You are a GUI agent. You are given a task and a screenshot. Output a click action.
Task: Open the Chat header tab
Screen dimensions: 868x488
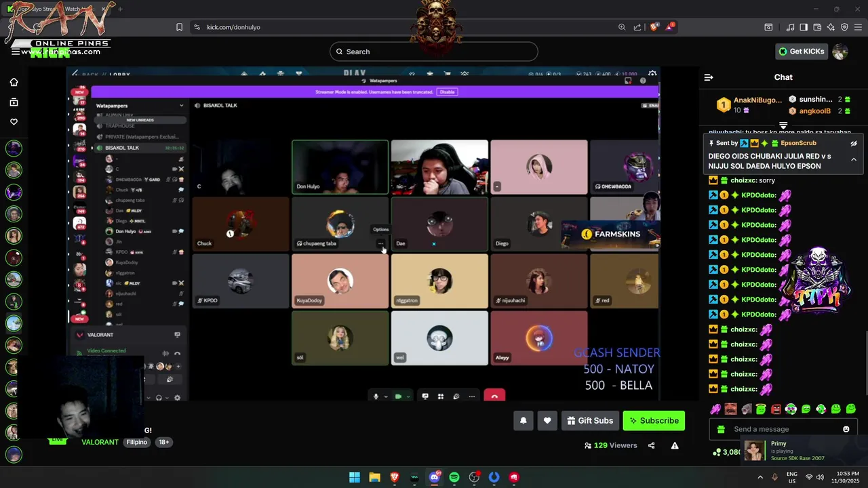pos(783,77)
